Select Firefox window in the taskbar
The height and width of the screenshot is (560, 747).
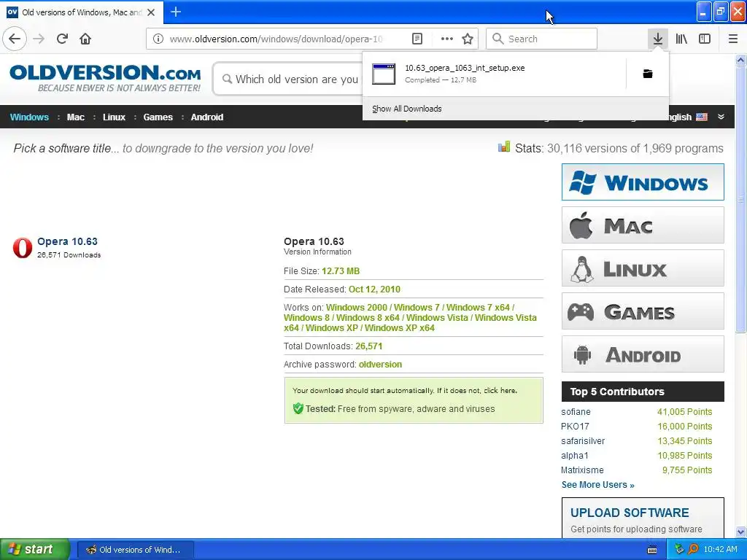[x=135, y=550]
